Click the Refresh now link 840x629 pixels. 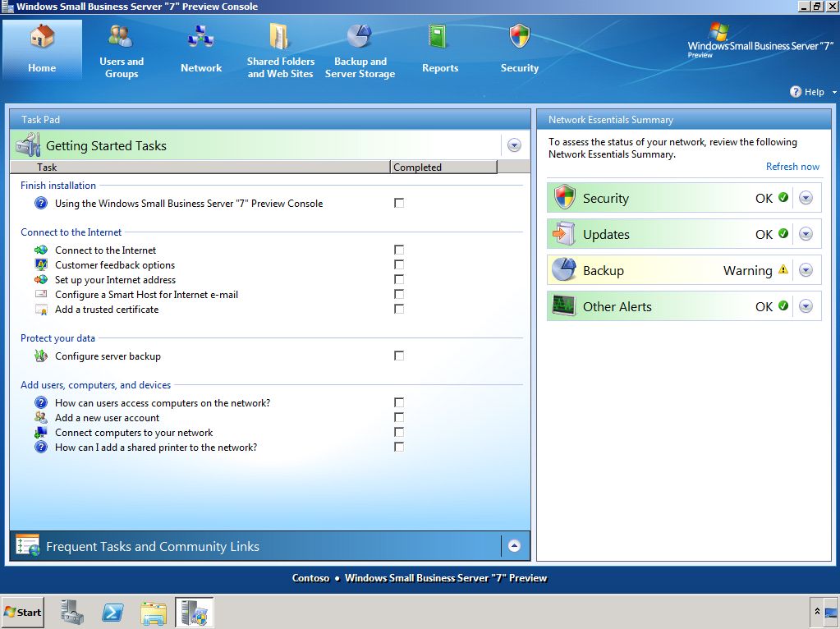[x=792, y=167]
